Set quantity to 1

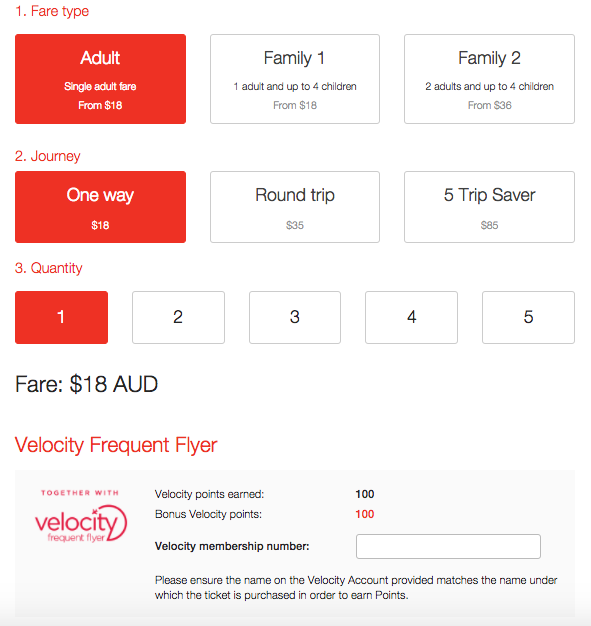pyautogui.click(x=61, y=317)
